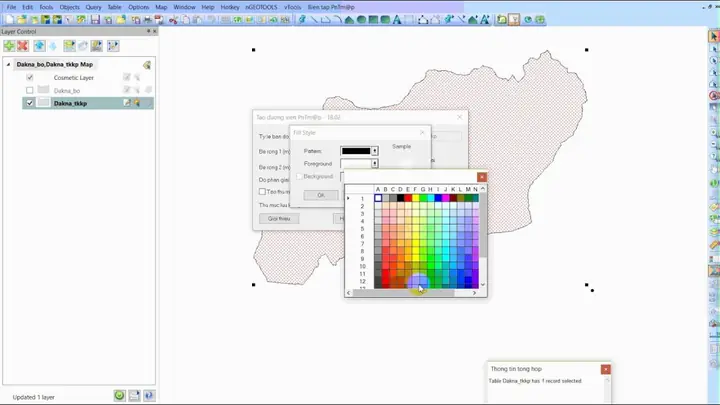720x405 pixels.
Task: Toggle editable pencil icon for Dakna_tkkp layer
Action: click(127, 103)
